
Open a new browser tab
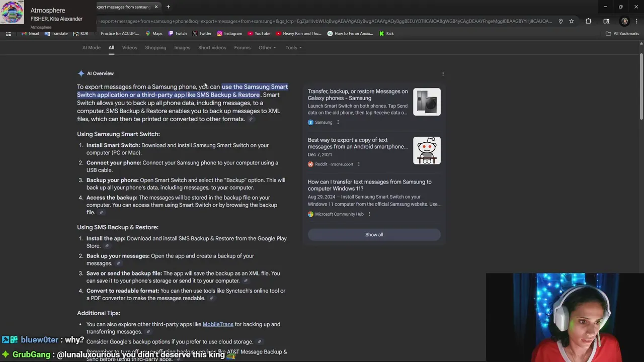tap(168, 7)
